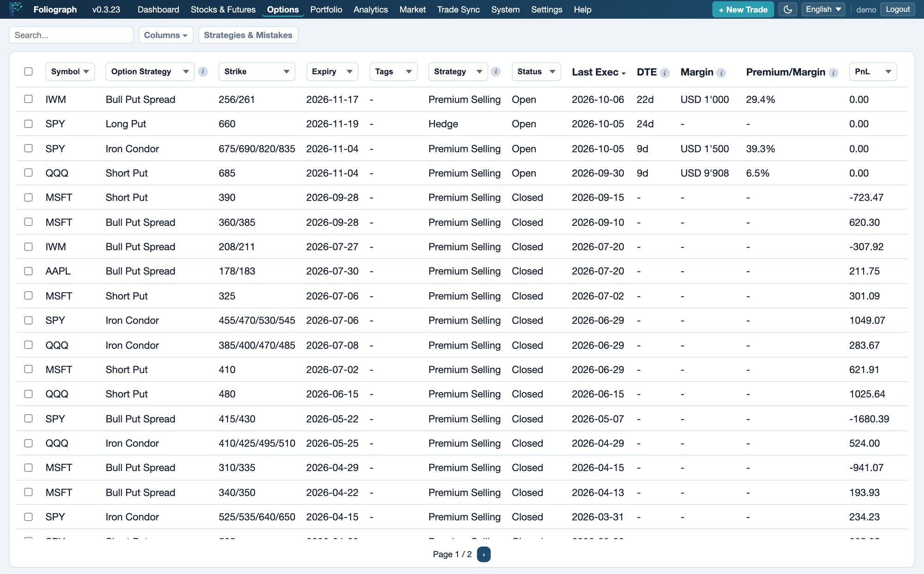924x574 pixels.
Task: Click info icon beside DTE header
Action: (x=665, y=73)
